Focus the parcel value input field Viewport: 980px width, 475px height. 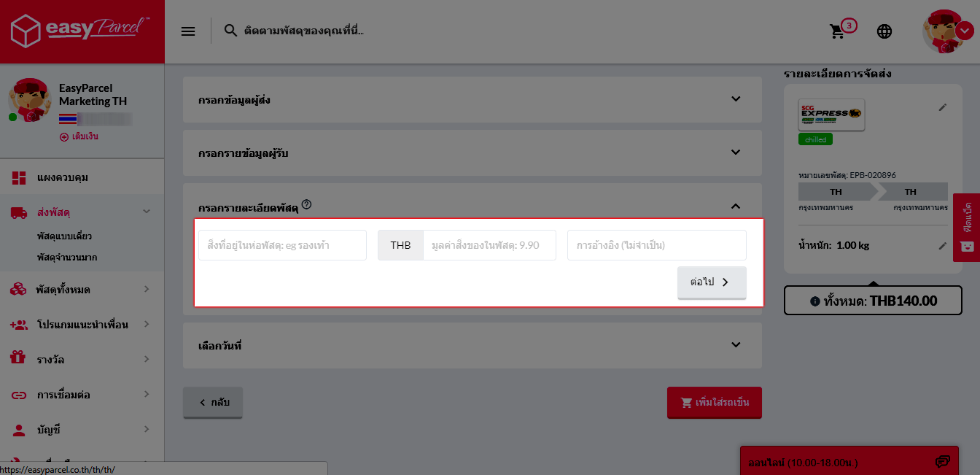point(489,245)
